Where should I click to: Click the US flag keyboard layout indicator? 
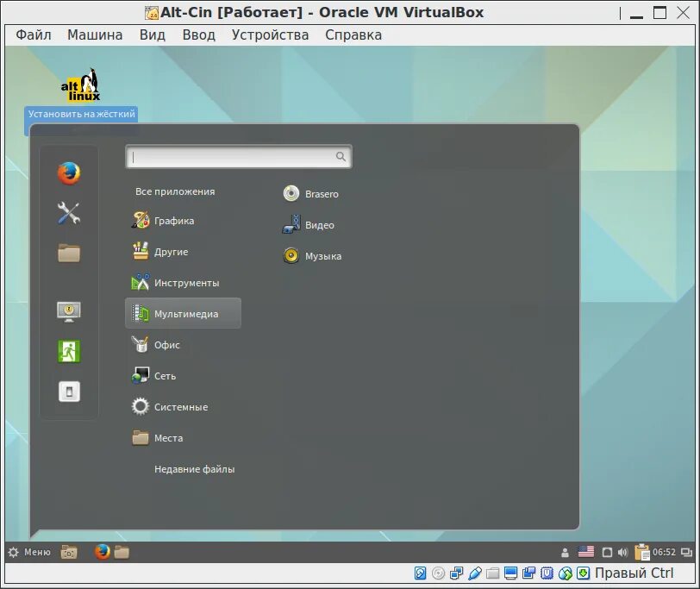tap(585, 552)
